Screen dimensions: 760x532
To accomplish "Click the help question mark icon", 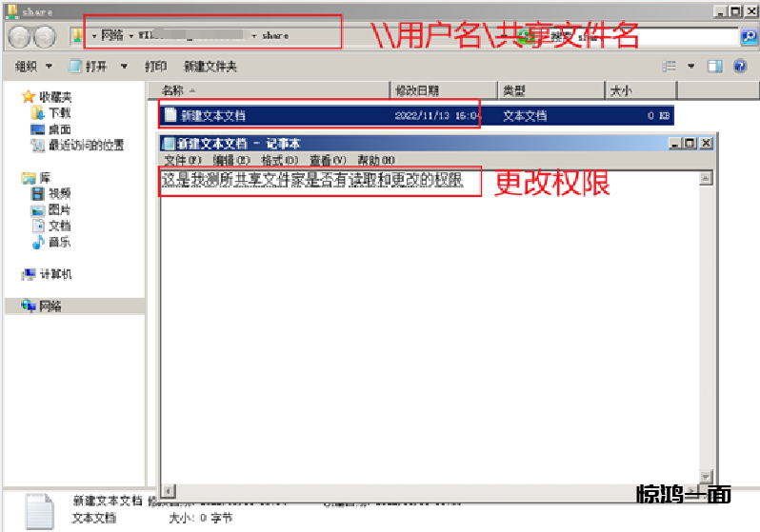I will click(x=739, y=67).
